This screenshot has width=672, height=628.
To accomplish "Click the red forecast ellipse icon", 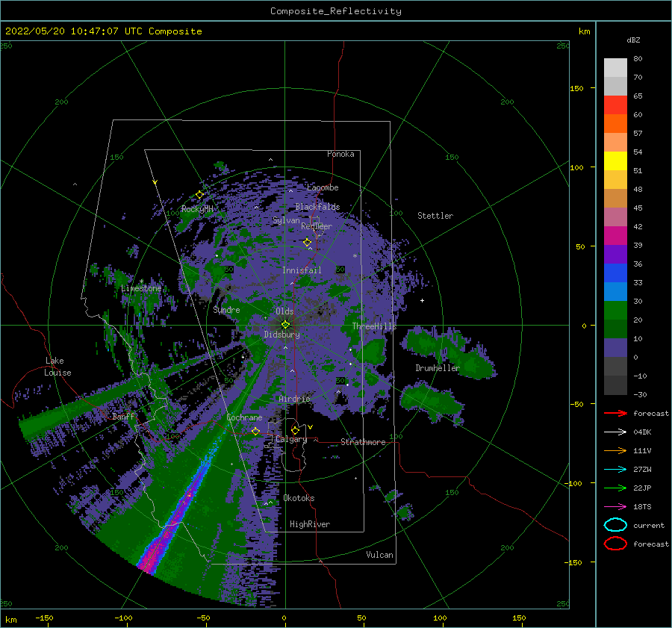I will click(x=615, y=544).
